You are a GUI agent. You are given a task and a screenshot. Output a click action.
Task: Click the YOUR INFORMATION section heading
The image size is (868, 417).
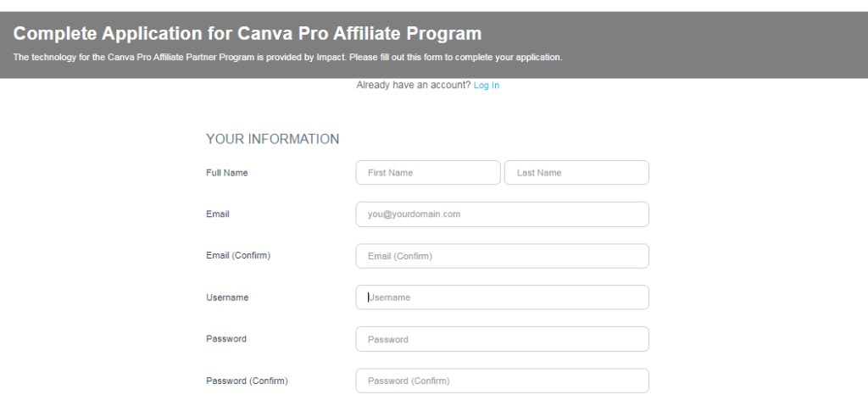pos(272,139)
